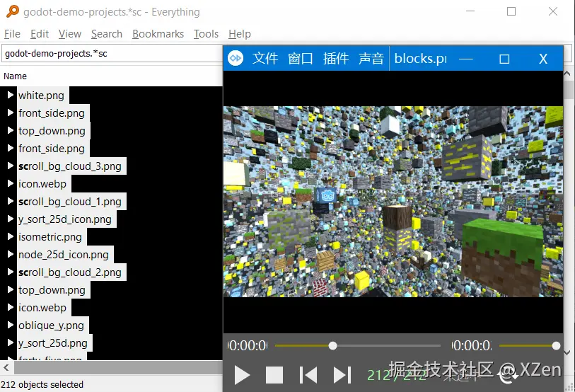The width and height of the screenshot is (575, 392).
Task: Maximize the Everything window
Action: (511, 11)
